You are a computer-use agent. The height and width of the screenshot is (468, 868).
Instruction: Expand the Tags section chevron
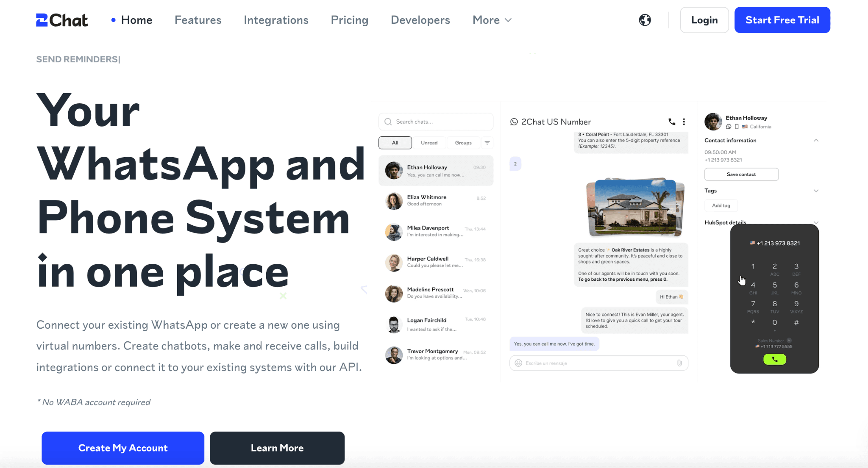coord(816,191)
